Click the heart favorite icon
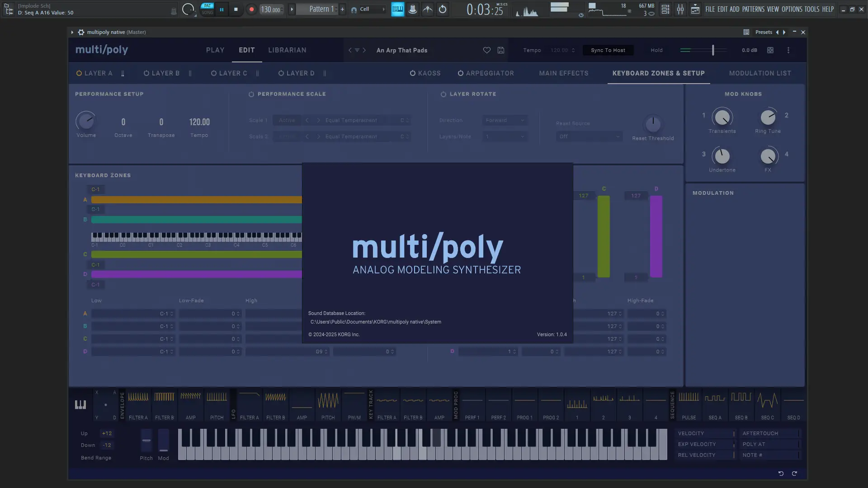This screenshot has height=488, width=868. 486,50
